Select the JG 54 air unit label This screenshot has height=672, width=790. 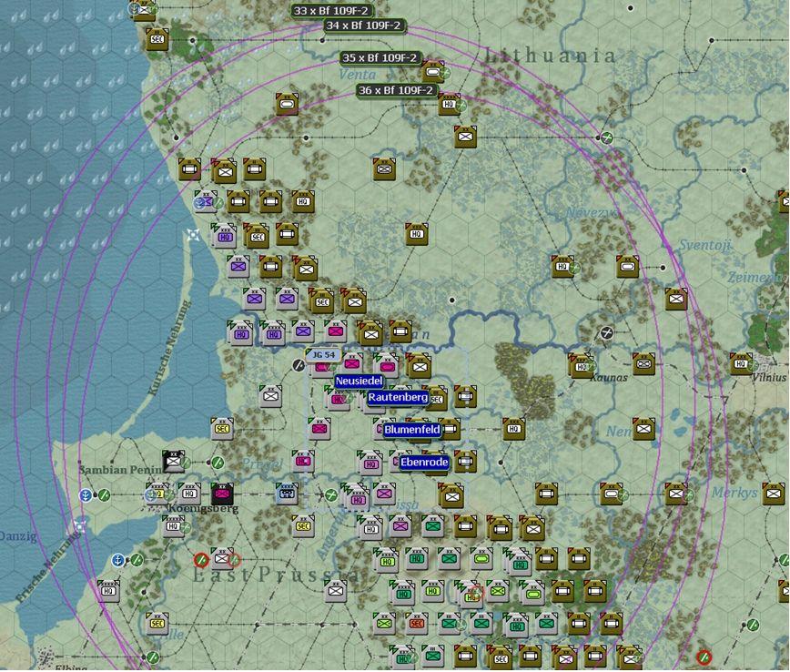pos(323,355)
